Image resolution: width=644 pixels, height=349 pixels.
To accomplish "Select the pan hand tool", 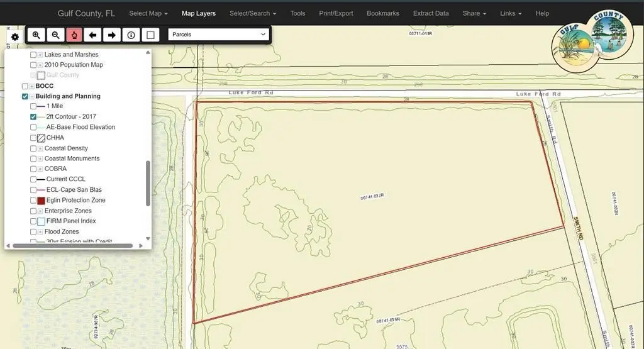I will 74,35.
